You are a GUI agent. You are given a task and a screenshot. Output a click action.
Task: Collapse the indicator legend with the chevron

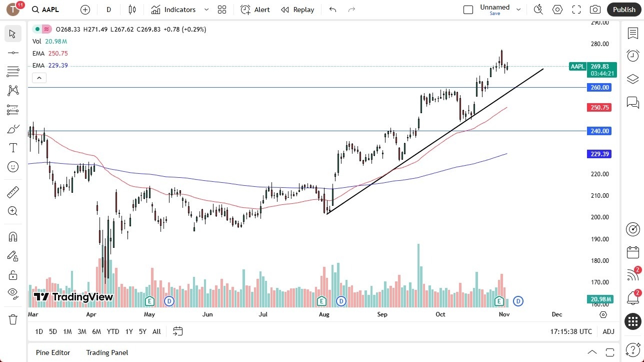coord(39,78)
